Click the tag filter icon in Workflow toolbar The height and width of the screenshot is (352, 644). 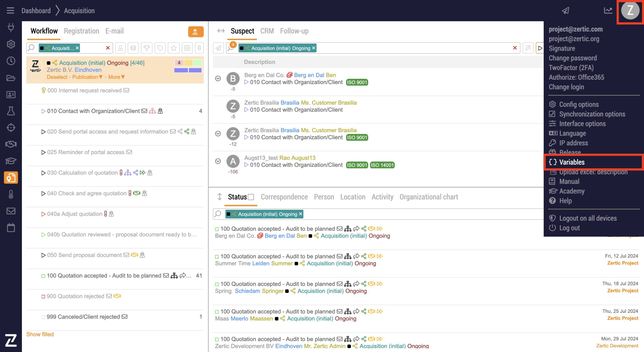(x=160, y=48)
